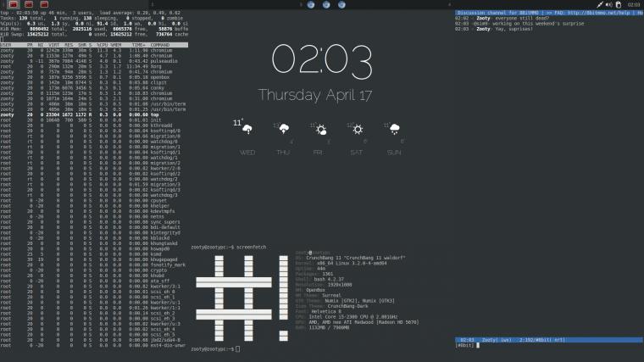Click the IRC message input field [#8bit]
The width and height of the screenshot is (644, 362).
549,346
